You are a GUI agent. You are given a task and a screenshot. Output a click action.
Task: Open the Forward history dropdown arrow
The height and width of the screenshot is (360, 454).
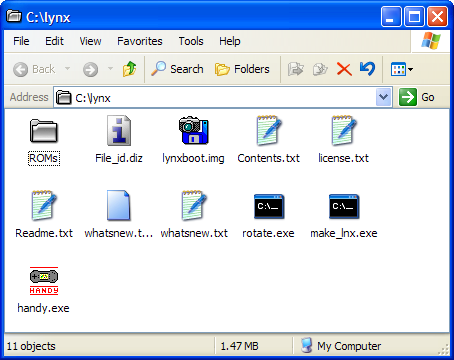[110, 69]
